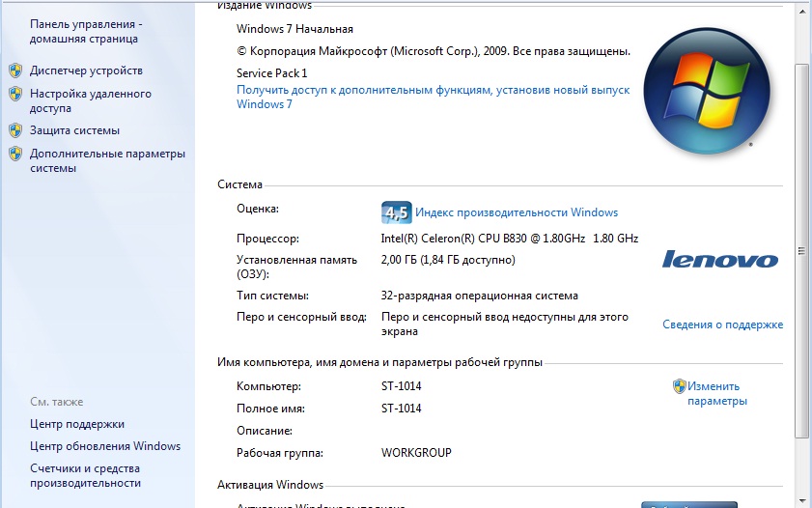Click the Lenovo logo

(x=720, y=259)
